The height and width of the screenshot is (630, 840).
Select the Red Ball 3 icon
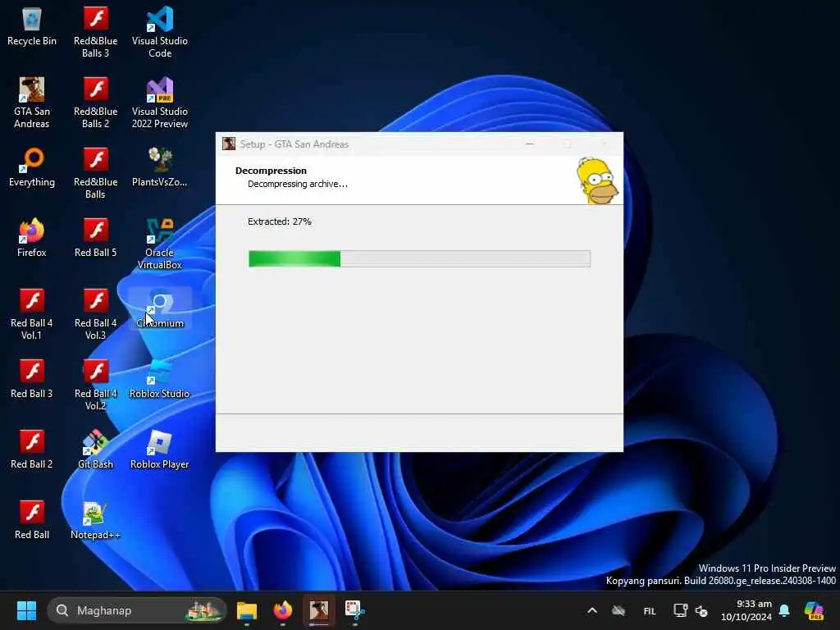[32, 379]
